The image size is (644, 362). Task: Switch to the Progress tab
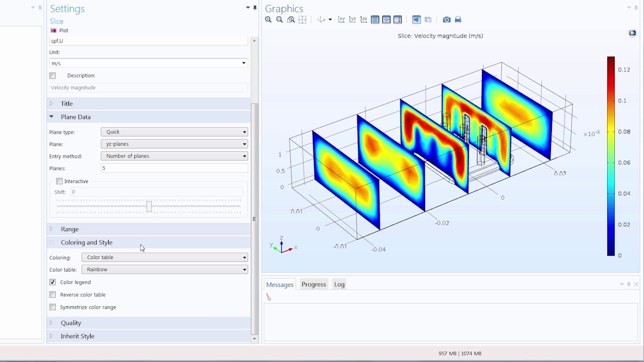tap(314, 285)
